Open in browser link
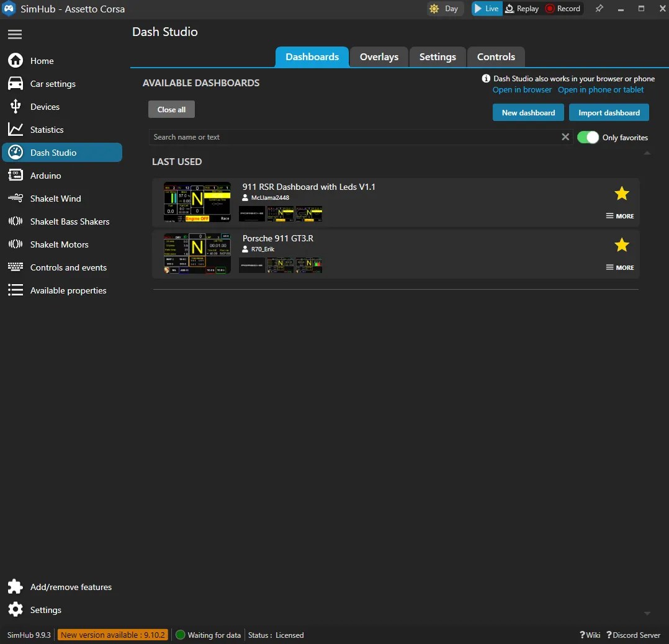The height and width of the screenshot is (644, 669). click(522, 90)
